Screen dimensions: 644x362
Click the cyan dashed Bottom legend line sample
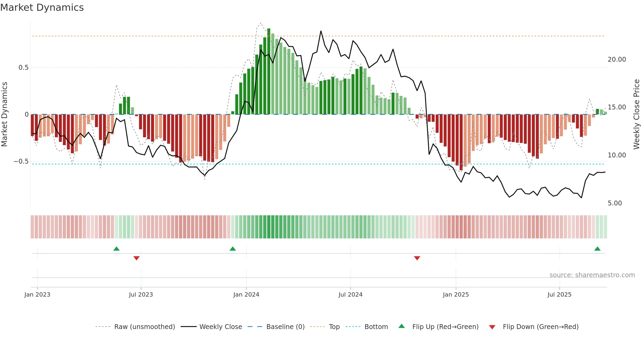[x=353, y=327]
